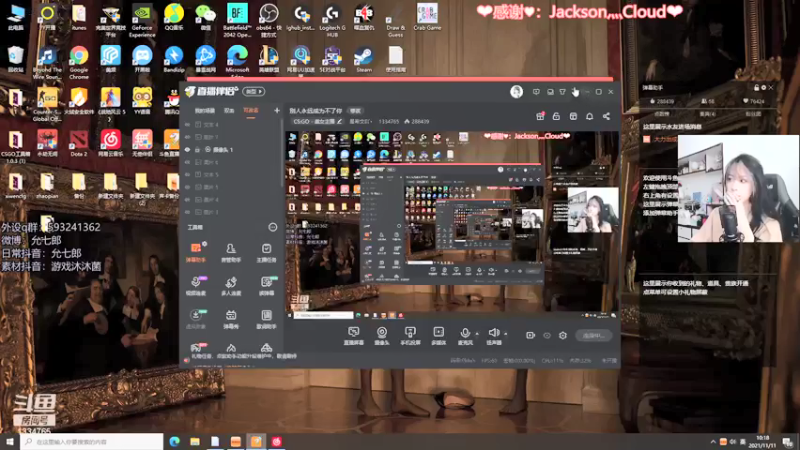Open stream settings gear in the bottom bar
The image size is (800, 450).
tap(563, 335)
